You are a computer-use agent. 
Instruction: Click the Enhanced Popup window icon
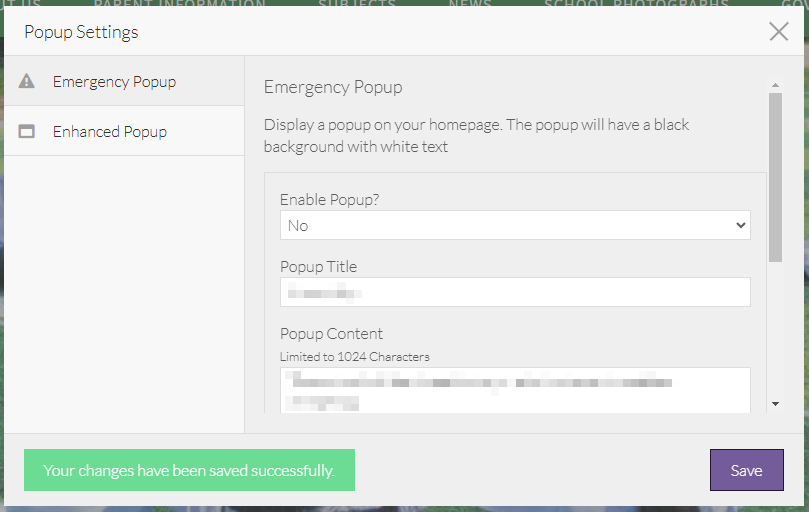coord(27,131)
